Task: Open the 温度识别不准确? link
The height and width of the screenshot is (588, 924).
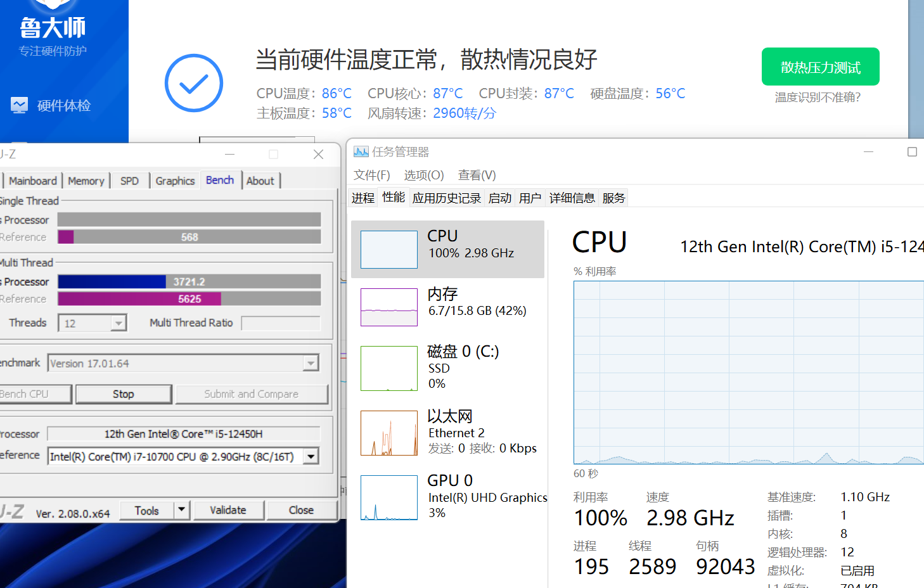Action: [x=818, y=98]
